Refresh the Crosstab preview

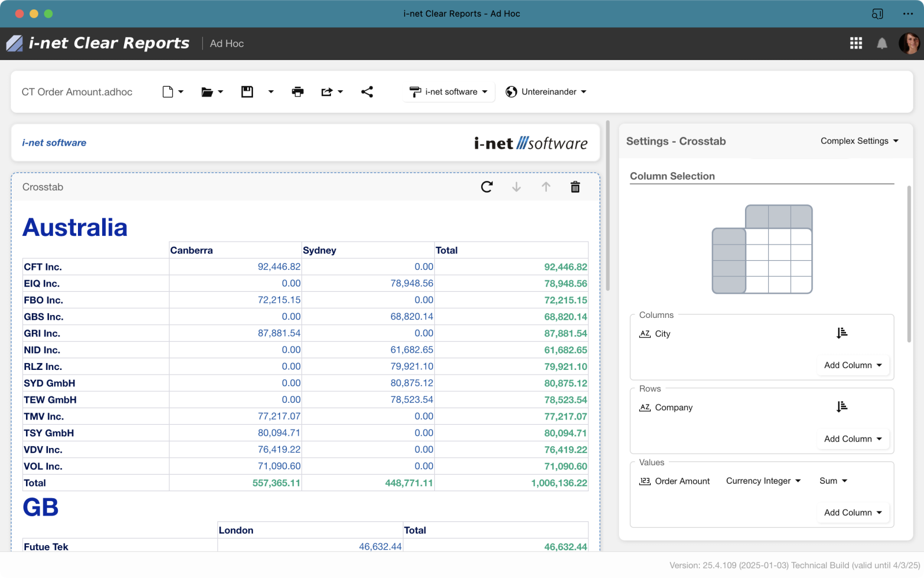[486, 187]
